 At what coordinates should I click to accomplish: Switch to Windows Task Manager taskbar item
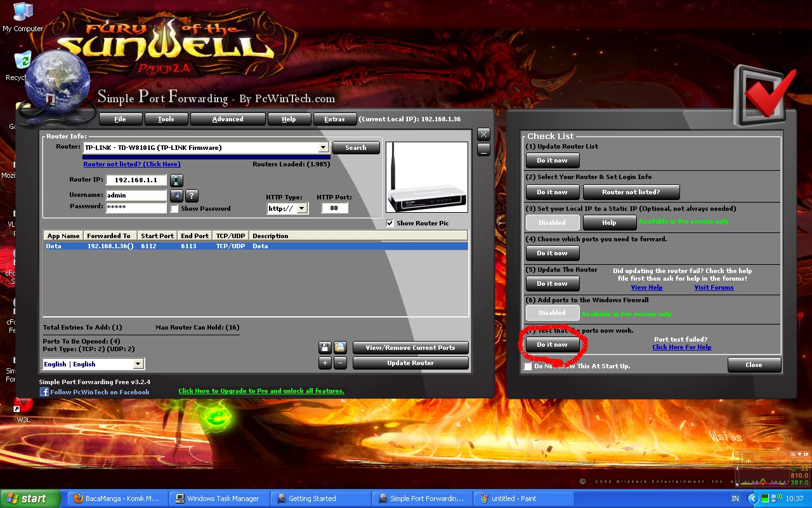[219, 498]
